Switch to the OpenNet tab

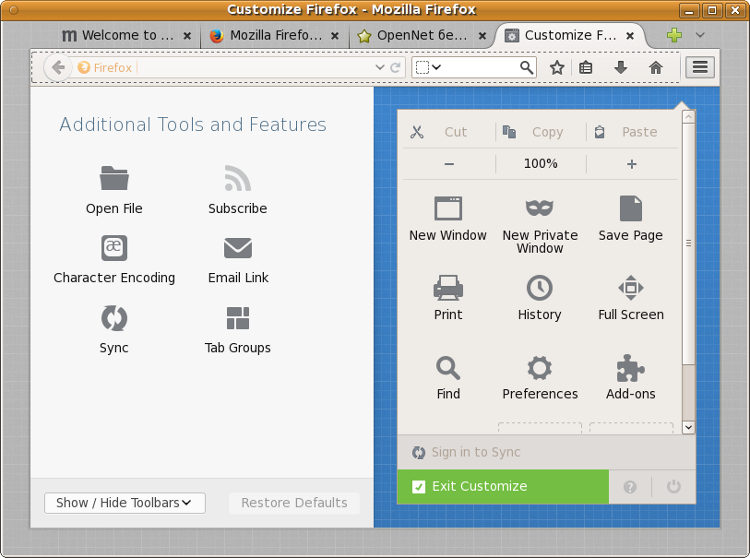(x=422, y=35)
